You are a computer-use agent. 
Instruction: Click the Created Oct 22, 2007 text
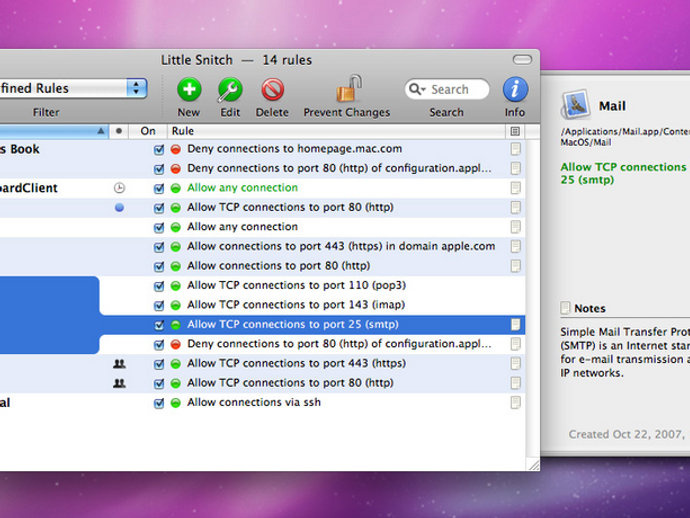tap(626, 434)
